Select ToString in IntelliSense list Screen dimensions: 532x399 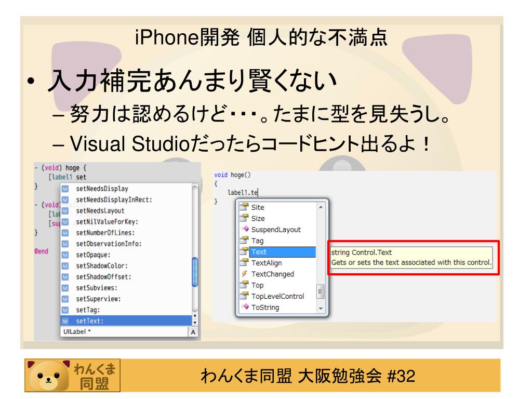pos(265,308)
